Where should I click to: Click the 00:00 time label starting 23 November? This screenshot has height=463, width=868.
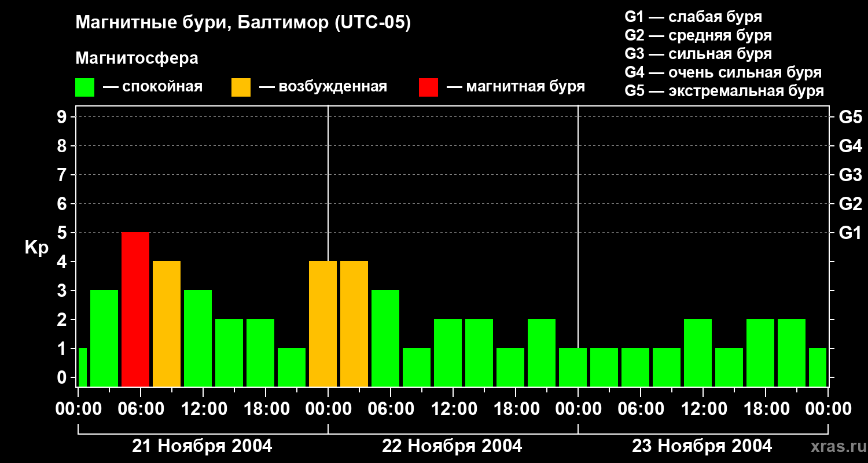tap(578, 409)
